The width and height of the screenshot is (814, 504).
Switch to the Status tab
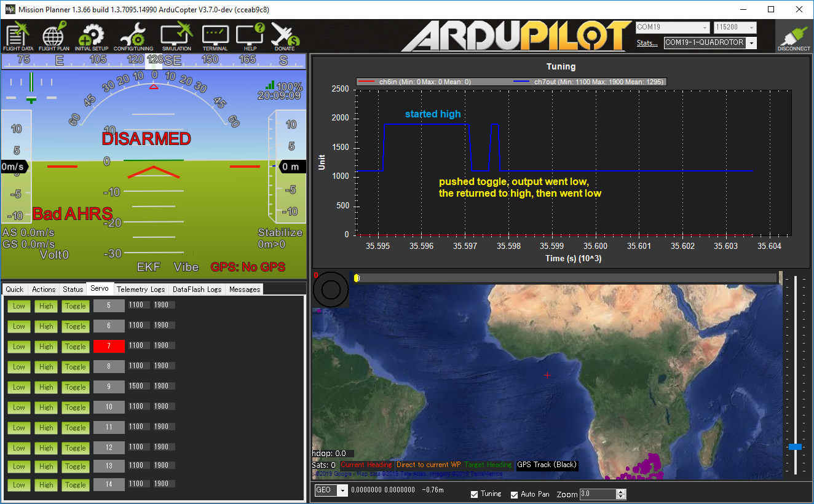(73, 289)
